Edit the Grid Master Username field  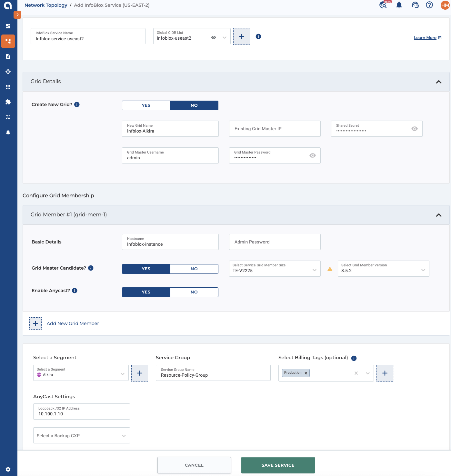point(170,155)
